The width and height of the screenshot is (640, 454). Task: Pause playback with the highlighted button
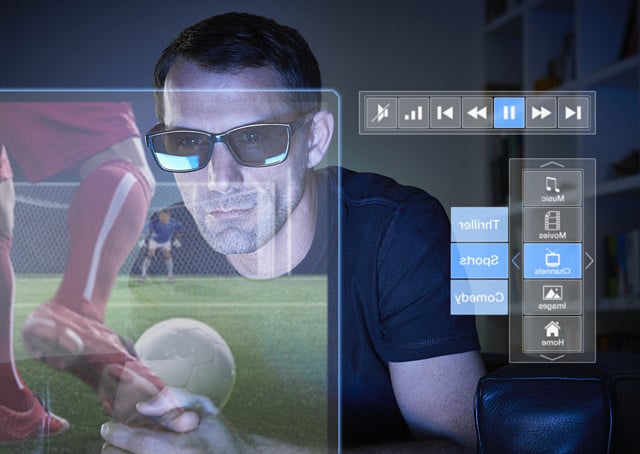509,112
